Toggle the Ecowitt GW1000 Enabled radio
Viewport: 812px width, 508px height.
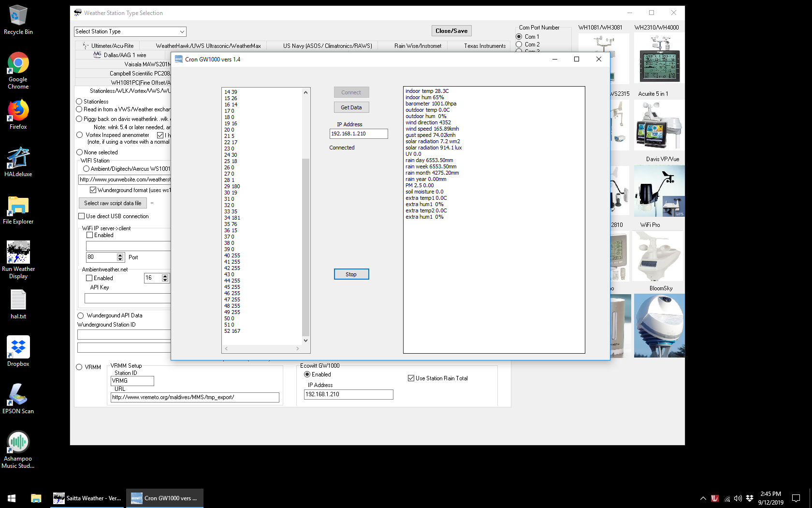307,374
